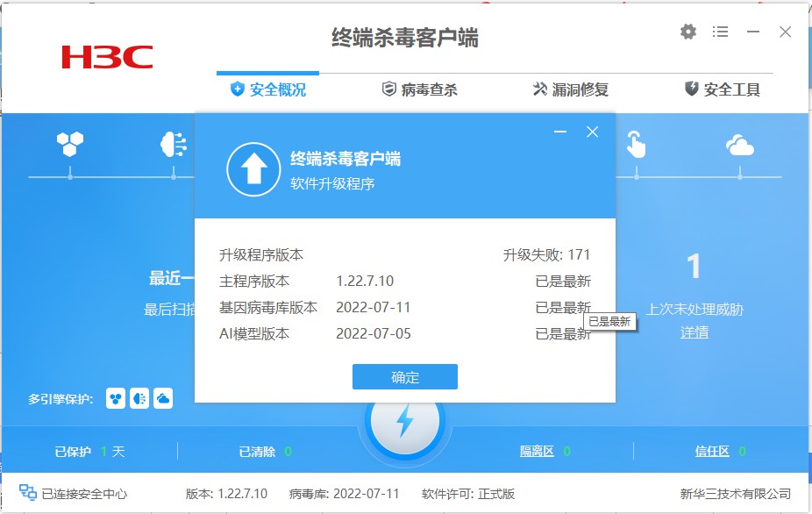Click the 已保护 1 天 statistic
Image resolution: width=812 pixels, height=514 pixels.
(x=89, y=452)
